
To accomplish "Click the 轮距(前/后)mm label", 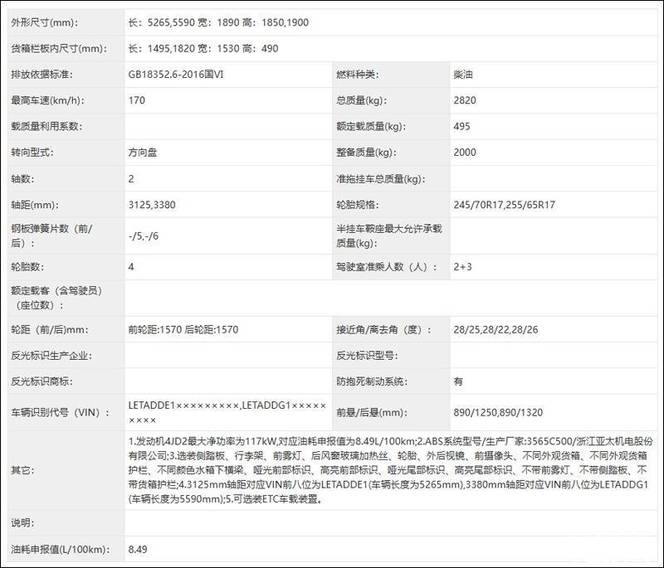I will (50, 330).
